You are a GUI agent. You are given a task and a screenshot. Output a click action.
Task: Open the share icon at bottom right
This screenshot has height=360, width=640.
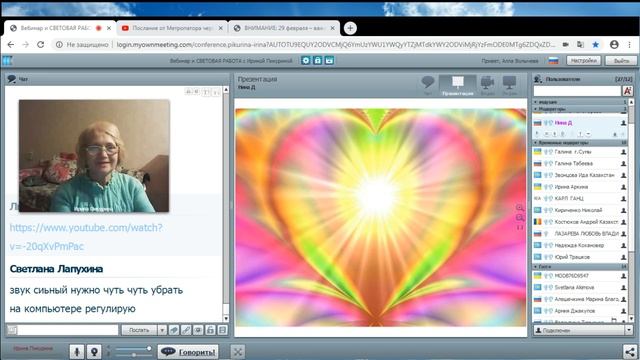pos(630,351)
